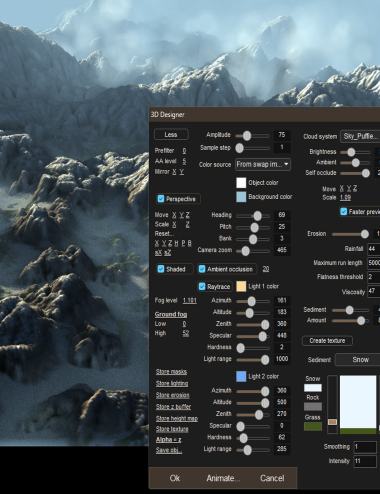Click the cloud Scale value 1.09
The width and height of the screenshot is (380, 494).
[346, 197]
